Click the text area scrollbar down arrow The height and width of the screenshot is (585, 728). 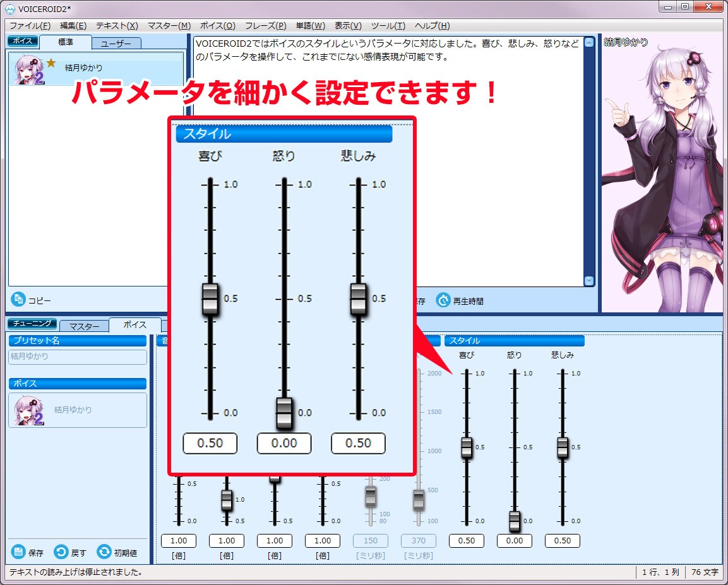[x=588, y=281]
